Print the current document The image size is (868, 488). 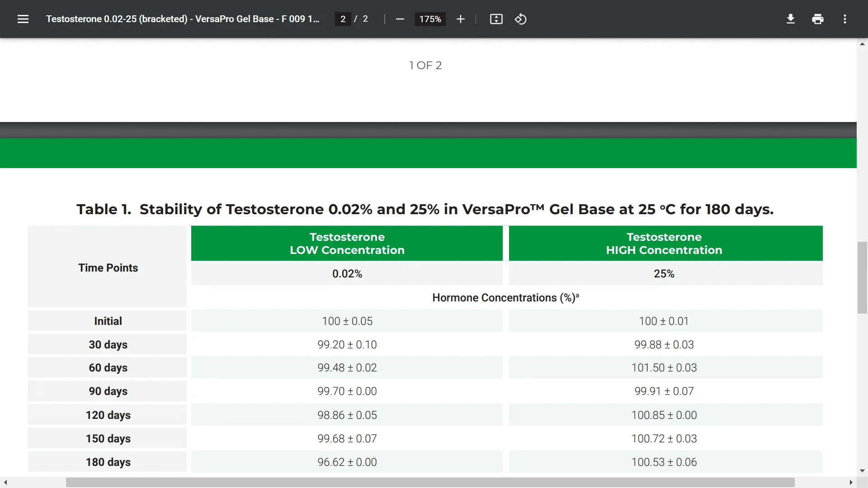coord(818,19)
